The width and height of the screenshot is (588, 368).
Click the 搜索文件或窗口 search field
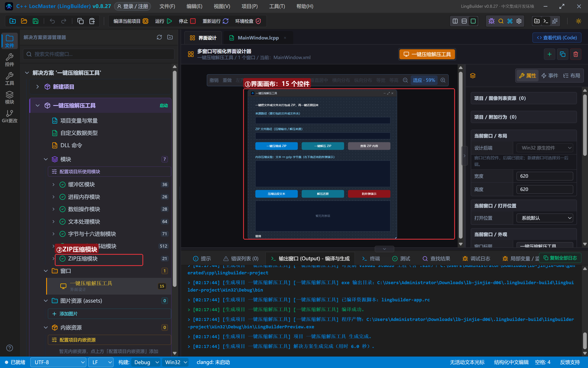tap(99, 54)
